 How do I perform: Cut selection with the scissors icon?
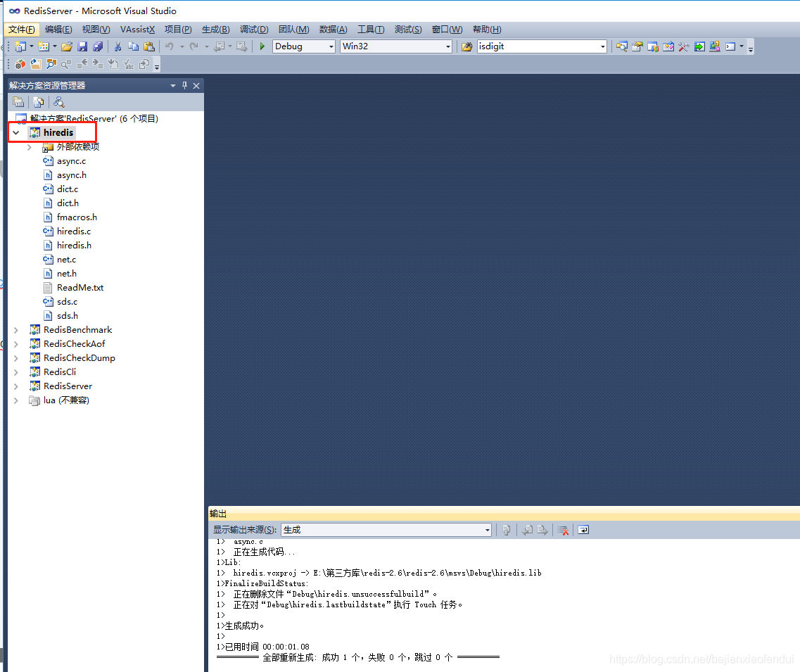pos(118,46)
